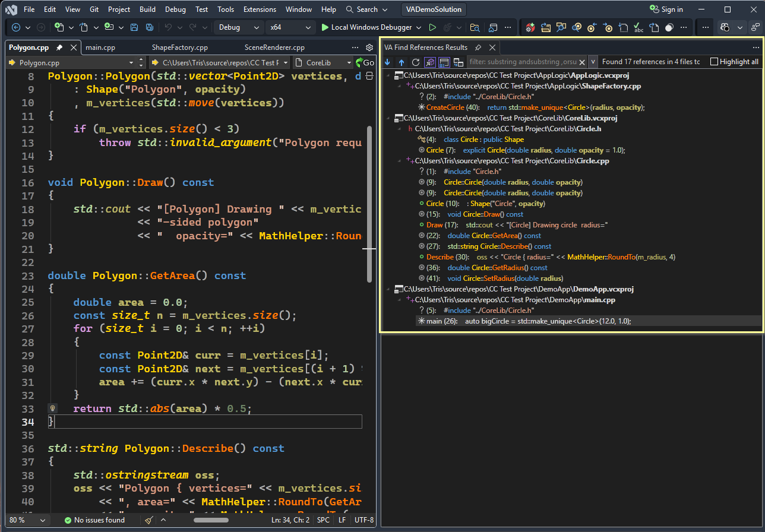Open the Extensions menu
The width and height of the screenshot is (765, 532).
[260, 9]
